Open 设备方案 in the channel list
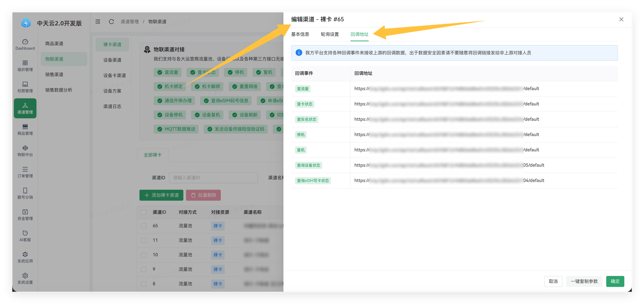This screenshot has height=304, width=644. click(x=112, y=91)
